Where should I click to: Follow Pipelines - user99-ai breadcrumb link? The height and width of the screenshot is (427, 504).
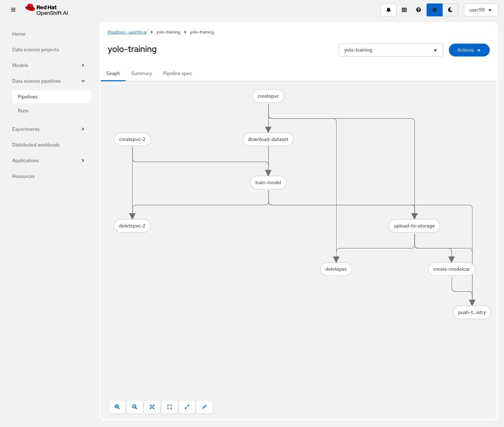(127, 32)
